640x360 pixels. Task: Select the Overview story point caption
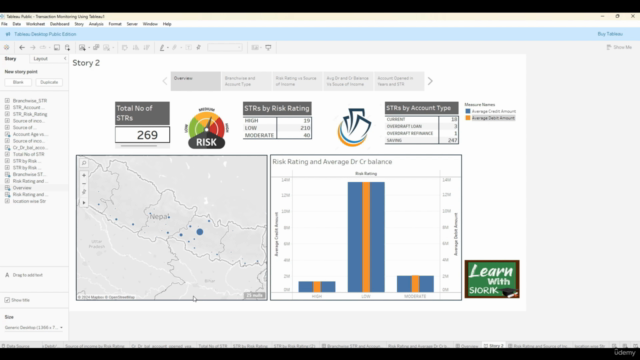pos(196,81)
